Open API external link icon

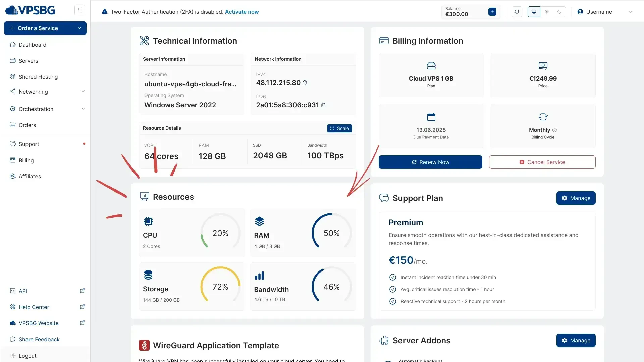point(82,291)
